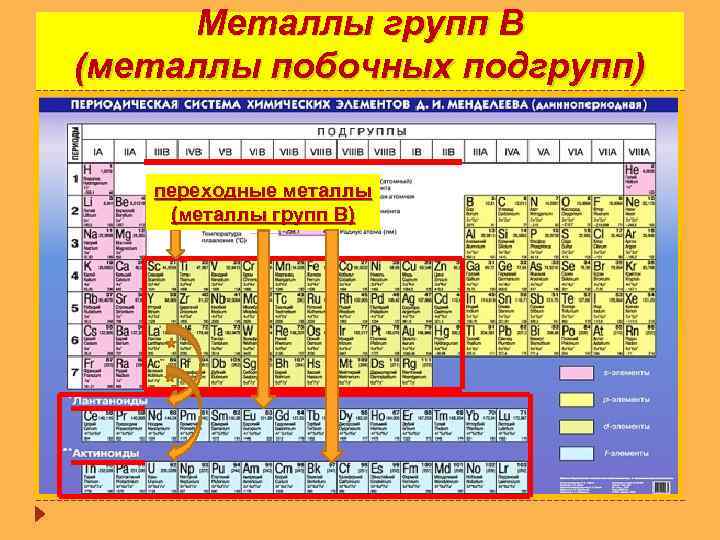Viewport: 720px width, 540px height.
Task: Select the IIB group column header
Action: (448, 152)
